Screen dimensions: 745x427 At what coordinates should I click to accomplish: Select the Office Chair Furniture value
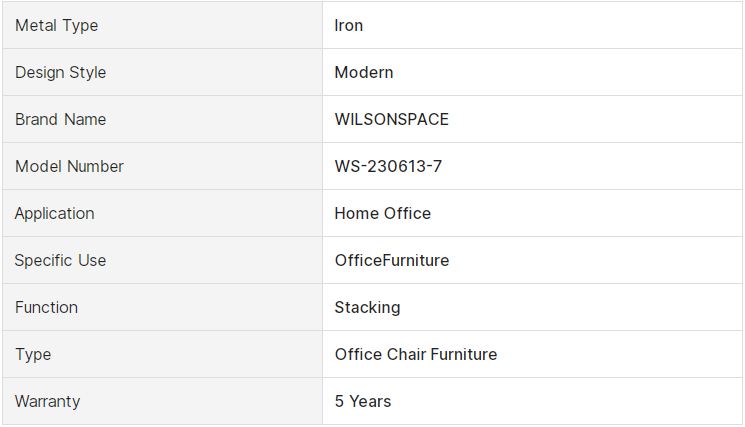[x=416, y=354]
